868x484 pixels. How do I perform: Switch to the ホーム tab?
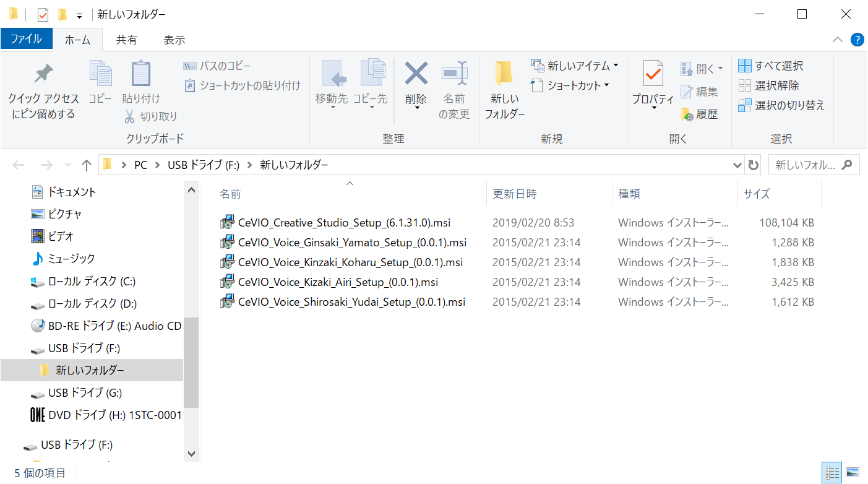coord(78,40)
